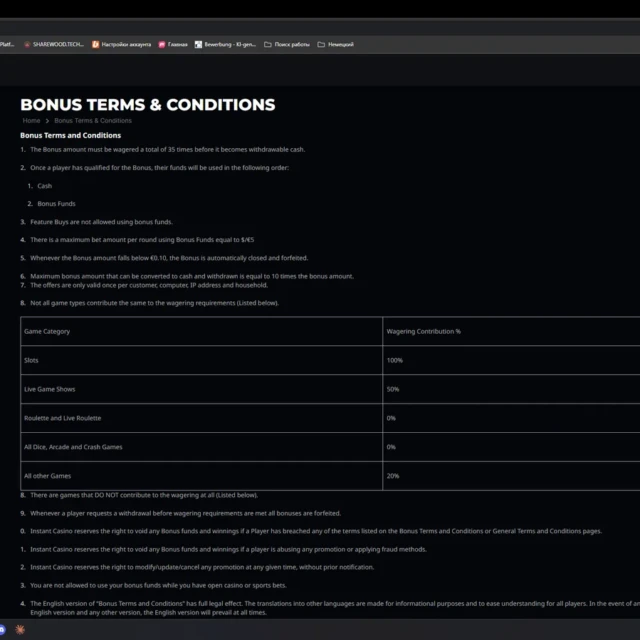Click the BONUS TERMS & CONDITIONS heading
The width and height of the screenshot is (640, 640).
tap(148, 105)
